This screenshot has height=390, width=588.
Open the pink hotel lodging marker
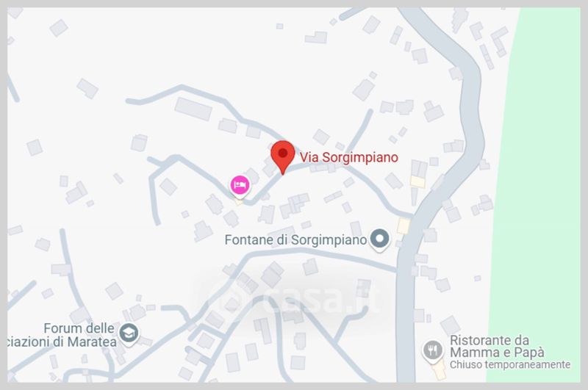click(x=240, y=187)
